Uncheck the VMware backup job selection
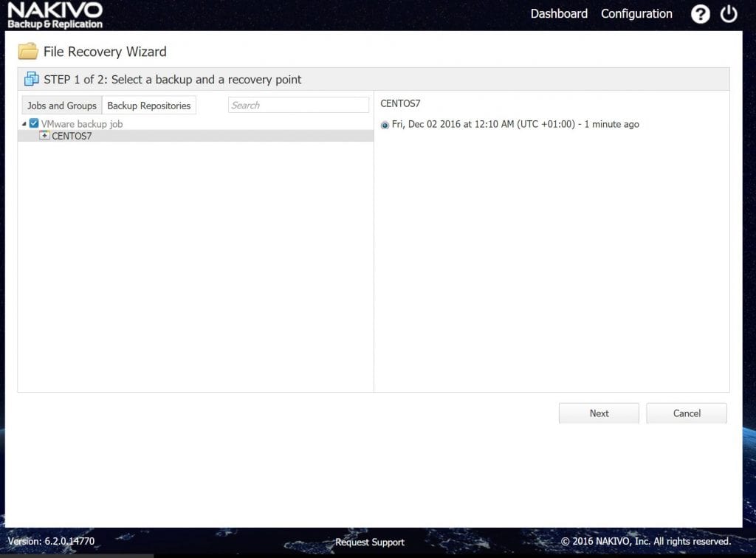The height and width of the screenshot is (558, 756). click(33, 124)
